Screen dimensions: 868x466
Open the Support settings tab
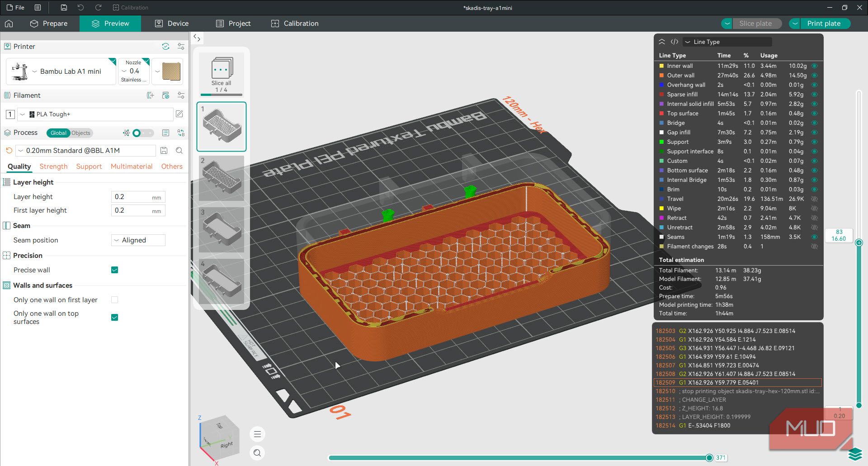point(89,166)
